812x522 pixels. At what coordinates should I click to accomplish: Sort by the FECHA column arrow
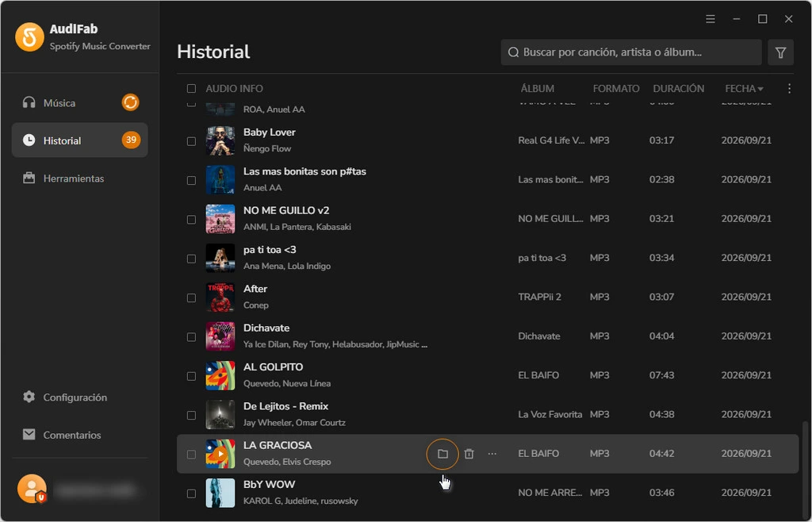[x=760, y=89]
